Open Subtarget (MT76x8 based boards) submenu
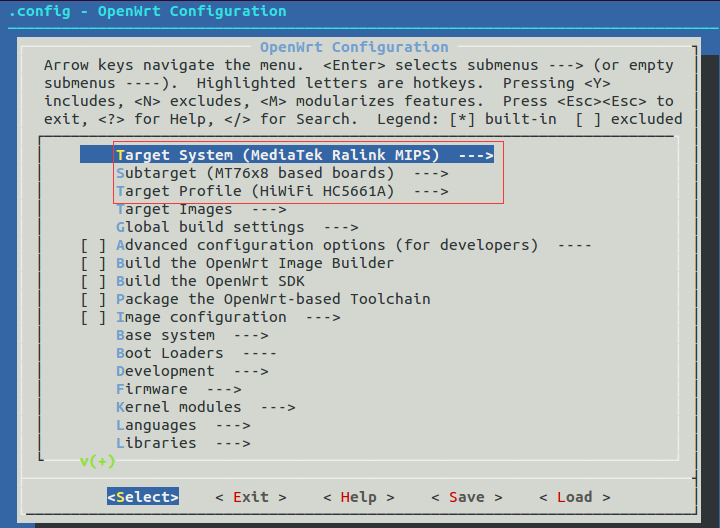Viewport: 720px width, 528px height. [x=282, y=173]
